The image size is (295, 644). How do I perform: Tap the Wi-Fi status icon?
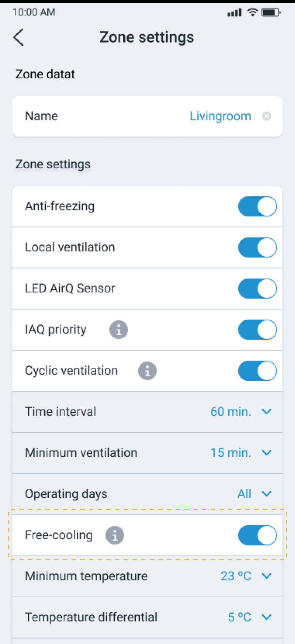pyautogui.click(x=252, y=12)
